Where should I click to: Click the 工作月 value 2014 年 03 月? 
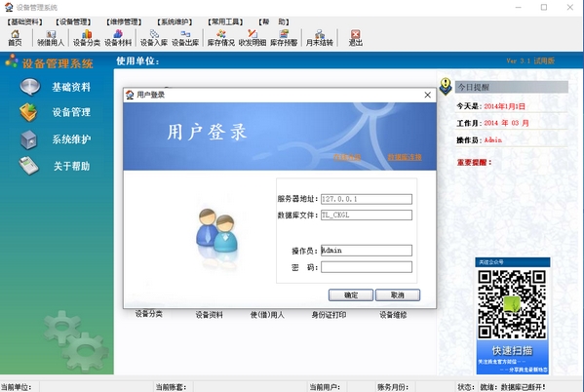(506, 123)
